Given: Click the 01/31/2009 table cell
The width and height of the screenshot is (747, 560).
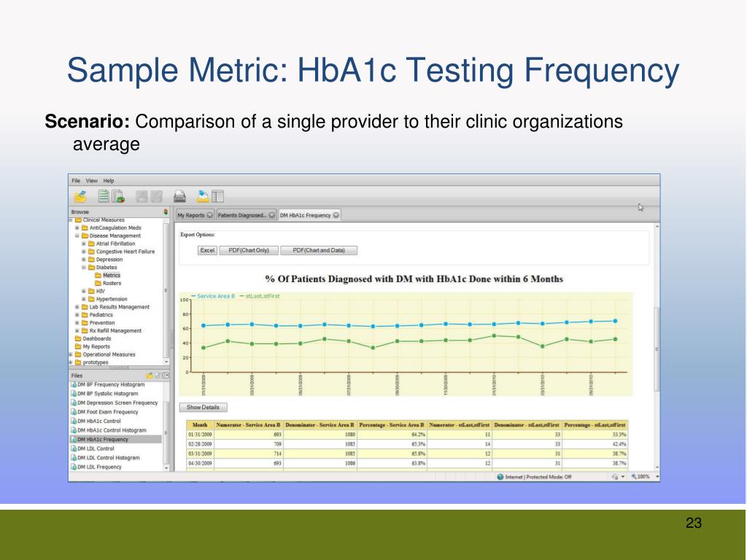Looking at the screenshot, I should 200,435.
